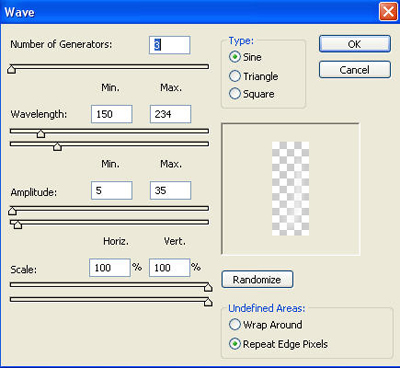Click the Number of Generators field
Viewport: 400px width, 368px height.
pos(170,45)
